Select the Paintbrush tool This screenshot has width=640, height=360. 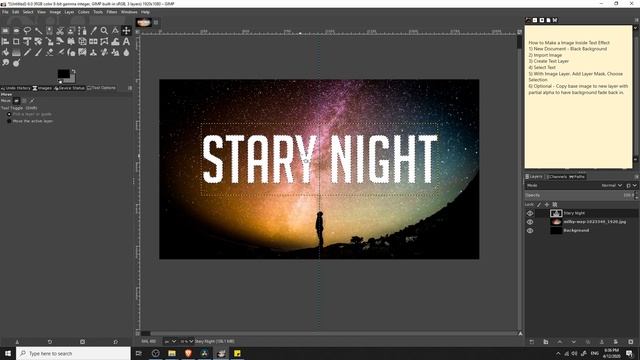38,52
